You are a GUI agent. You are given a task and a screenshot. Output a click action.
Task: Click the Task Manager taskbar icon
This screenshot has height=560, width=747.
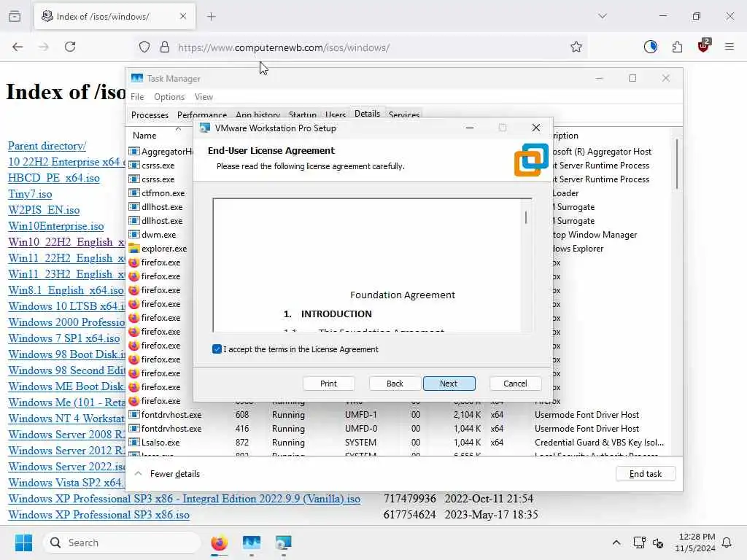pos(252,542)
